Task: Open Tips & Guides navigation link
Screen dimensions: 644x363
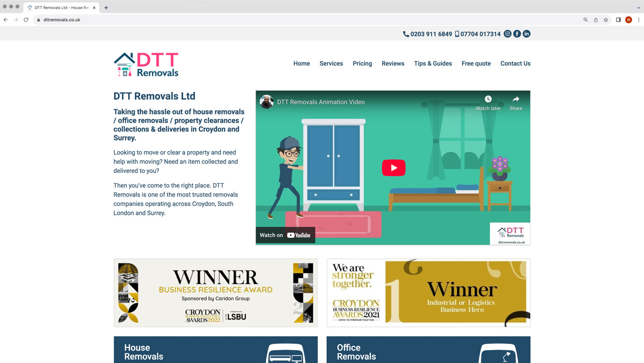Action: (x=433, y=63)
